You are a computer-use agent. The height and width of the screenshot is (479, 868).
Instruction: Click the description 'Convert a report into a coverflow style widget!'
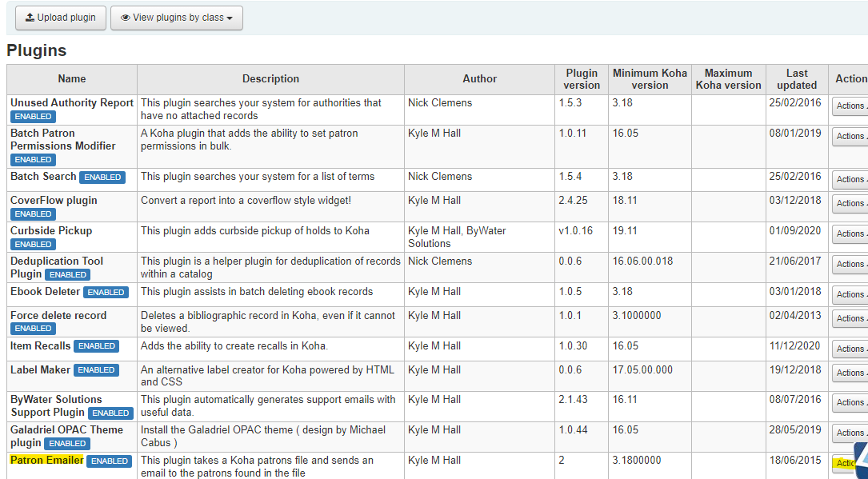(246, 200)
